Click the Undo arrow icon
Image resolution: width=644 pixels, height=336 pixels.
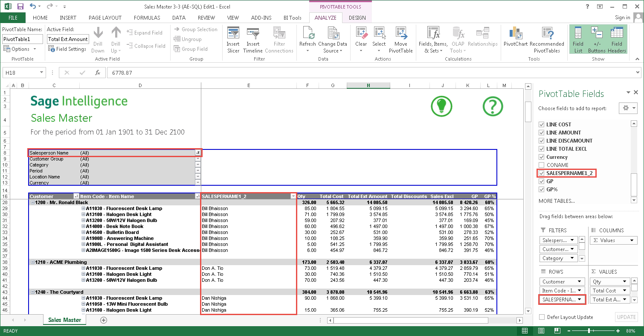point(33,6)
